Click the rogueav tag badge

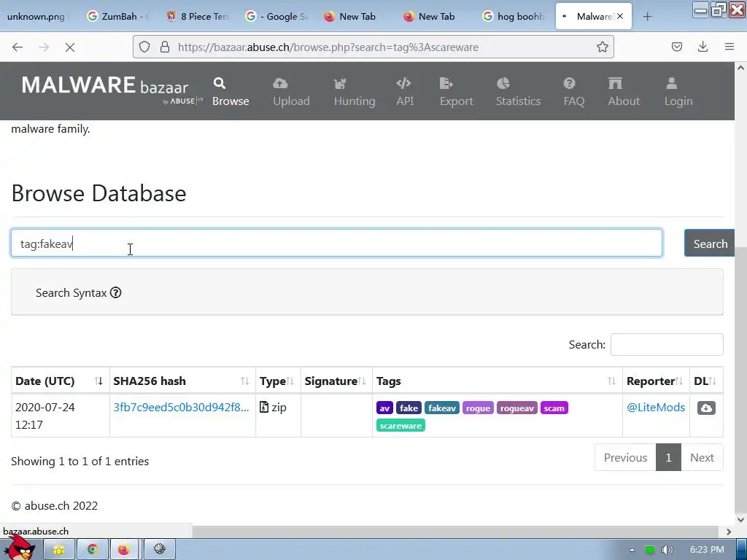(517, 408)
